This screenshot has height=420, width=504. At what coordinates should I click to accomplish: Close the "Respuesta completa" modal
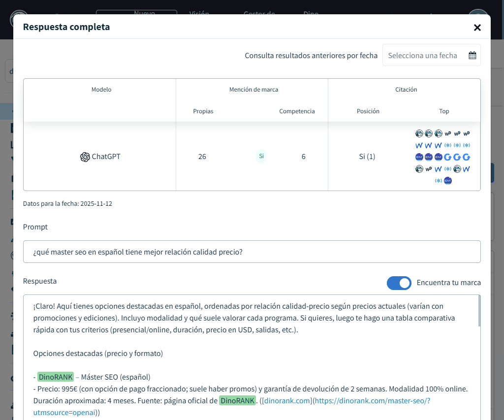pos(477,28)
